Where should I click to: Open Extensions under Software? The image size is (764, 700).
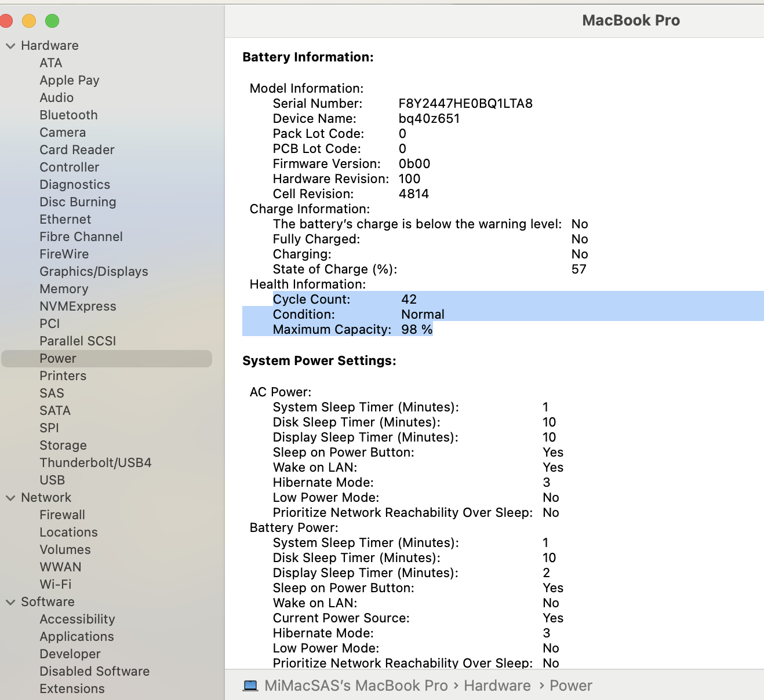(72, 689)
